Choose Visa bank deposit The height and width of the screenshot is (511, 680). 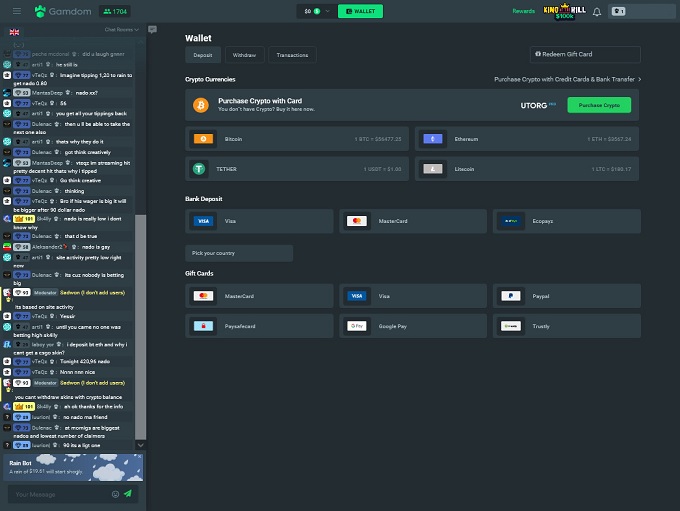coord(259,221)
